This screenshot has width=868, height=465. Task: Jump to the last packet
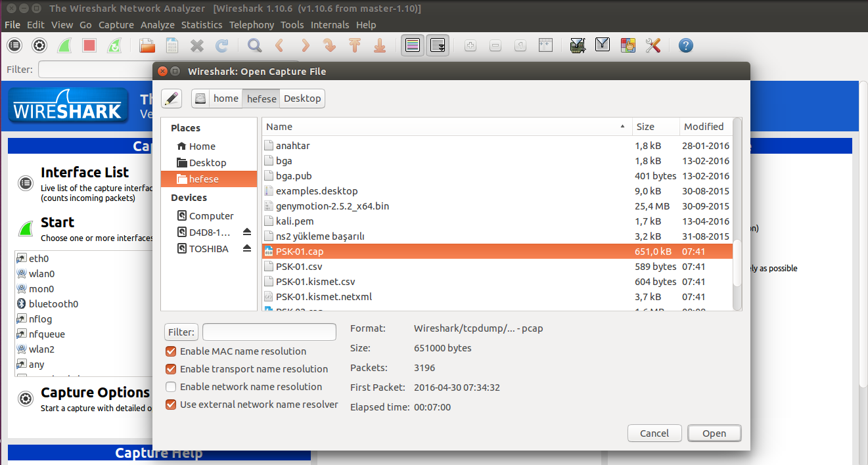tap(380, 45)
